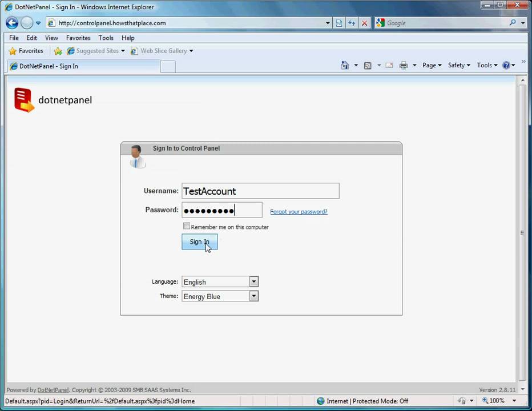
Task: Open the Tools command bar menu
Action: [x=487, y=65]
